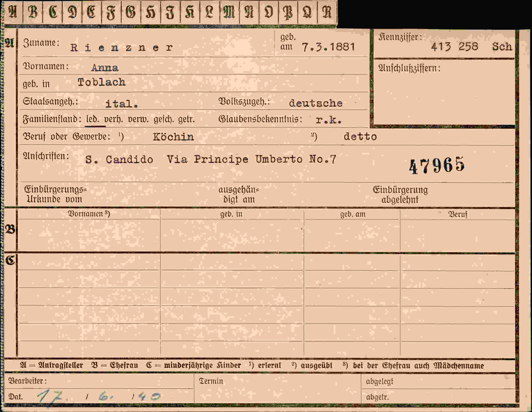Select the letter D index tab

[72, 12]
